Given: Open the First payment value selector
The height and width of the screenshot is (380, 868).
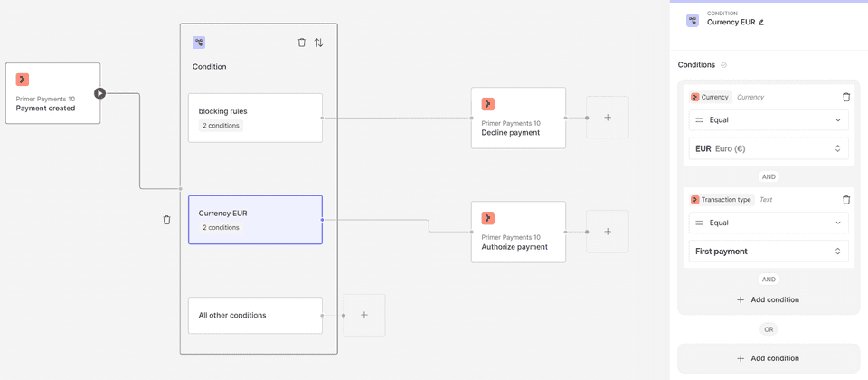Looking at the screenshot, I should pos(769,252).
